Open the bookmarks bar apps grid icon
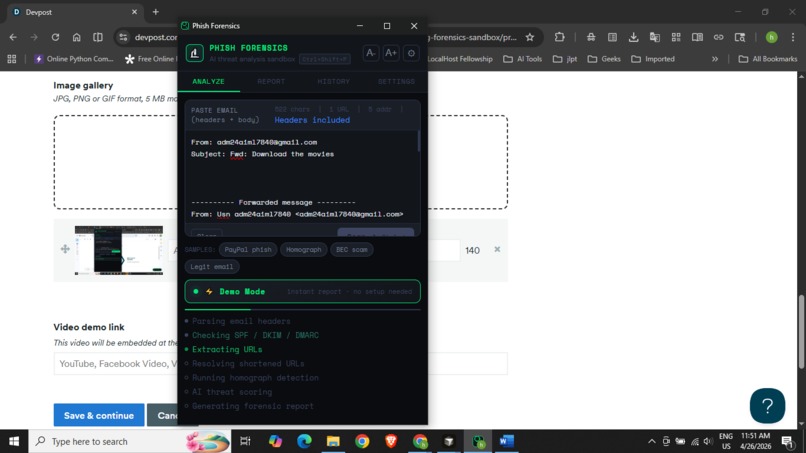This screenshot has width=806, height=453. (12, 59)
